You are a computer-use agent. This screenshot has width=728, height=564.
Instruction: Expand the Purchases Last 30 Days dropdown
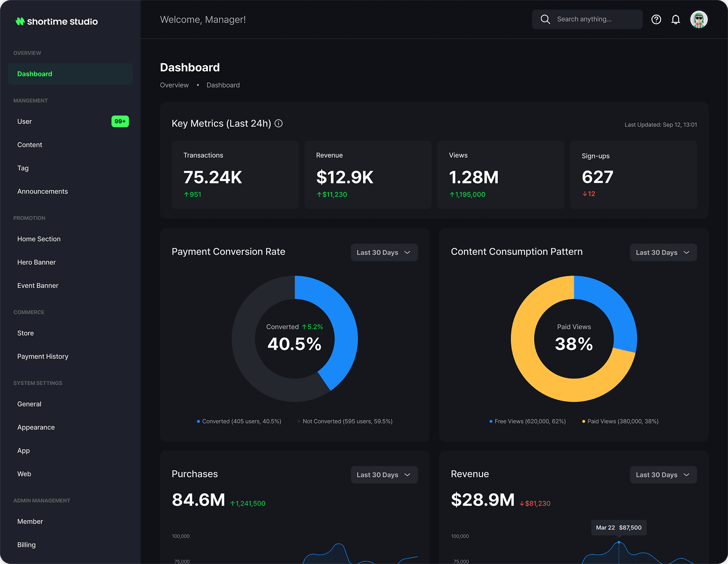click(384, 474)
